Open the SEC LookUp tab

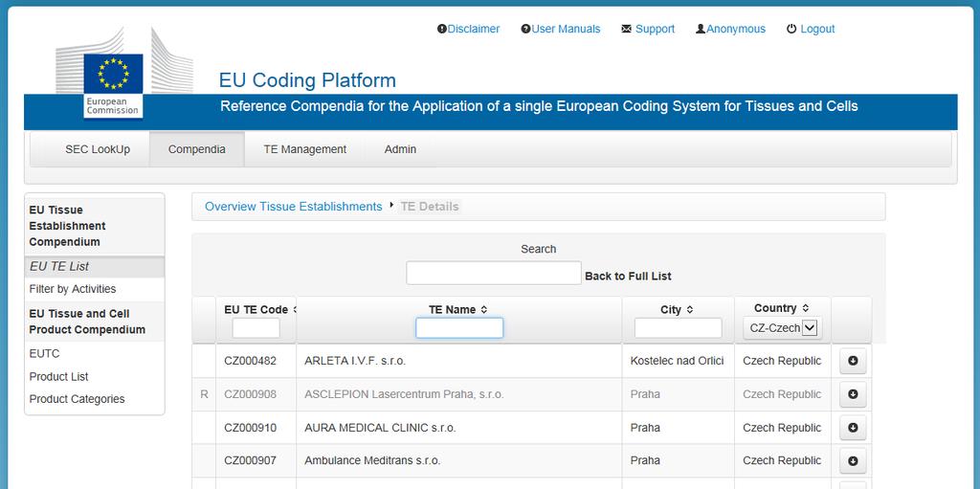(98, 149)
